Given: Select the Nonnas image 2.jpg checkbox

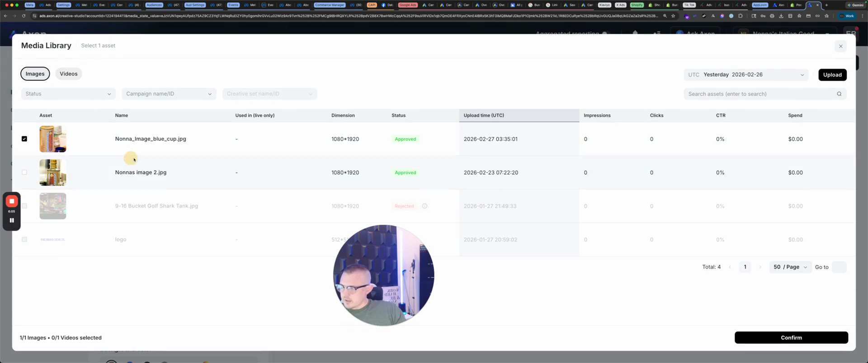Looking at the screenshot, I should click(x=24, y=172).
